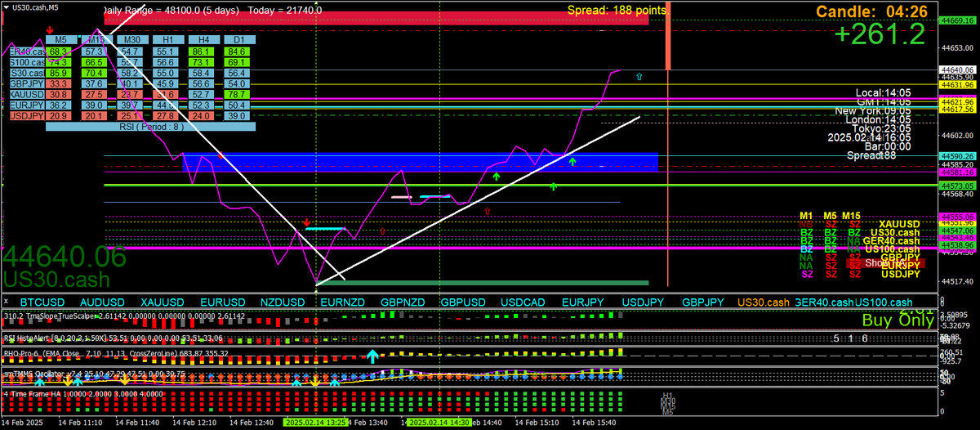The image size is (980, 430).
Task: Select the 85.9 RSI value cell
Action: click(x=57, y=73)
